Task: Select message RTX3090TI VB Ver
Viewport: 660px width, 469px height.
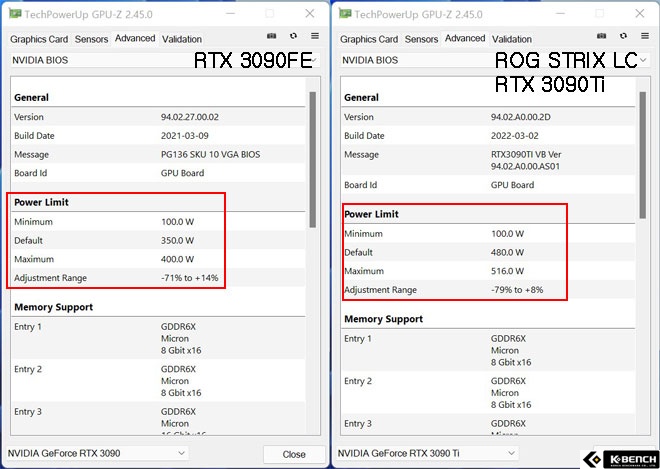Action: pyautogui.click(x=526, y=155)
